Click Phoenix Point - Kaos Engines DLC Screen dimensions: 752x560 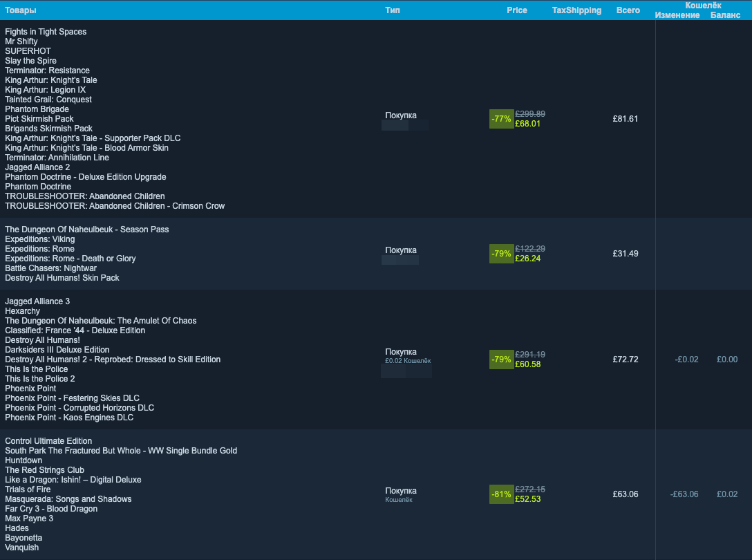(x=69, y=418)
